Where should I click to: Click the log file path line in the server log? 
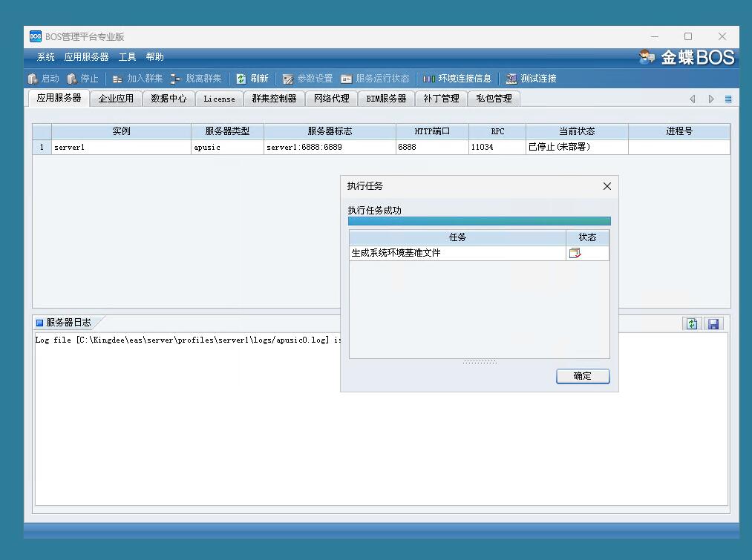click(x=188, y=340)
